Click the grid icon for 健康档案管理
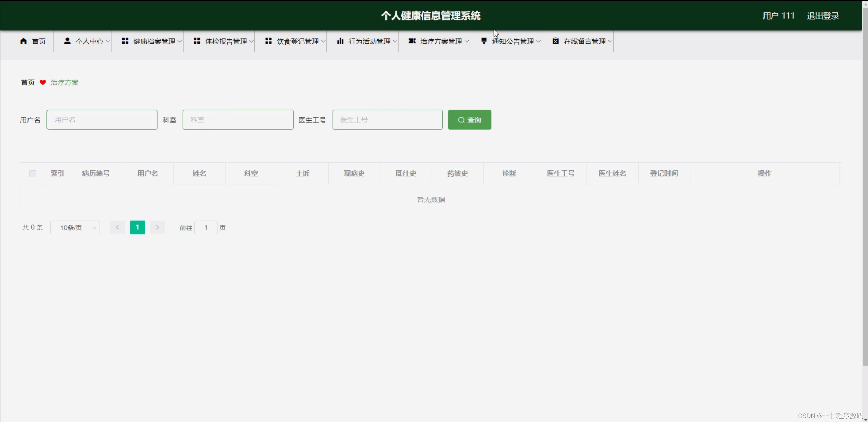 click(x=125, y=41)
